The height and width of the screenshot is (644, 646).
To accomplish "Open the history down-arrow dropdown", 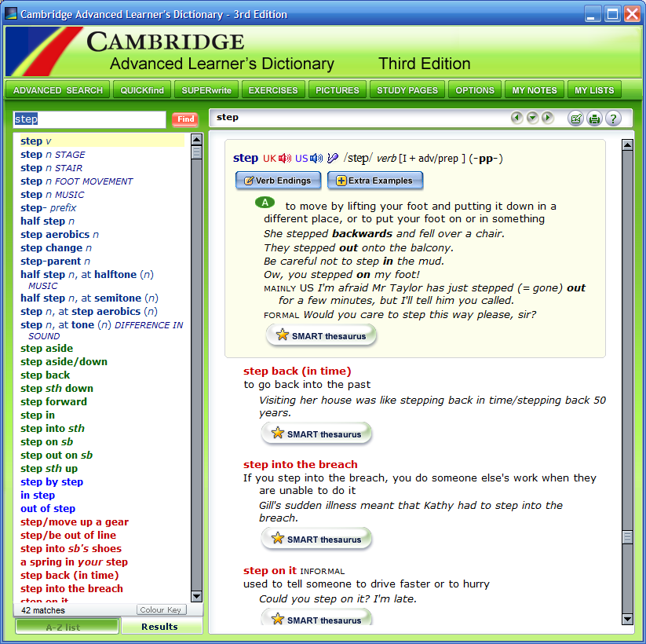I will (532, 118).
